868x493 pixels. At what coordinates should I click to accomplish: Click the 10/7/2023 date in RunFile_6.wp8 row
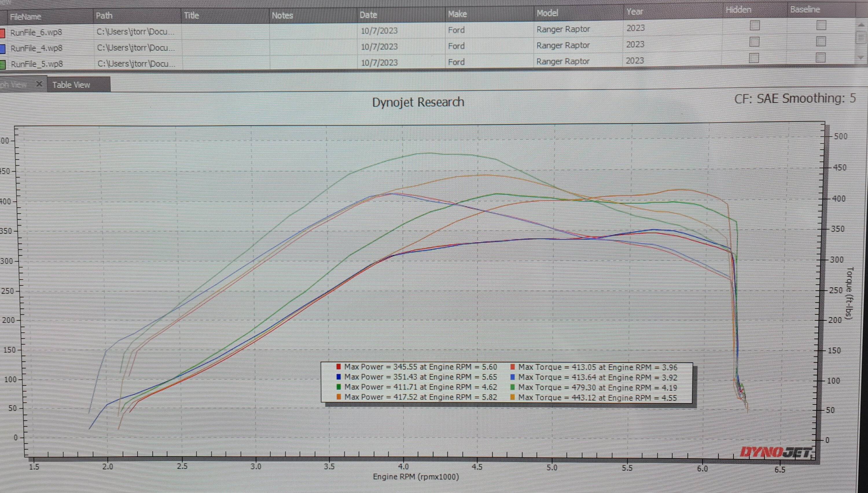pos(379,31)
